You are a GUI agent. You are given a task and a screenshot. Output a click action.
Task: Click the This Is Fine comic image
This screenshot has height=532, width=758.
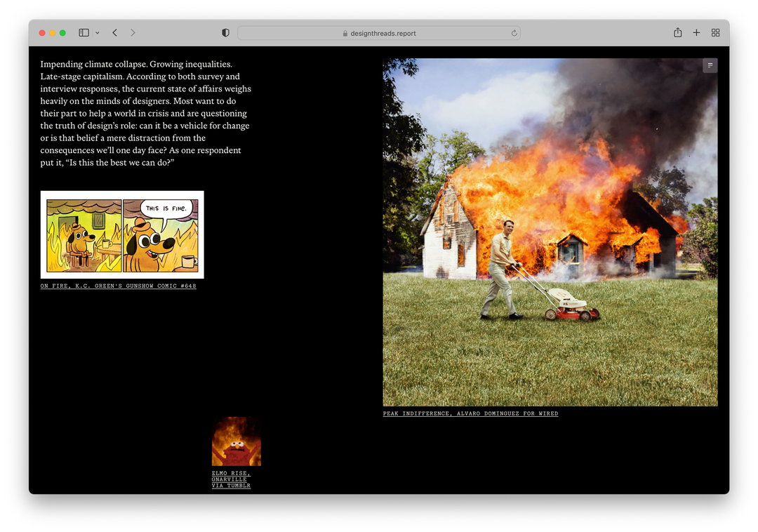pyautogui.click(x=122, y=234)
